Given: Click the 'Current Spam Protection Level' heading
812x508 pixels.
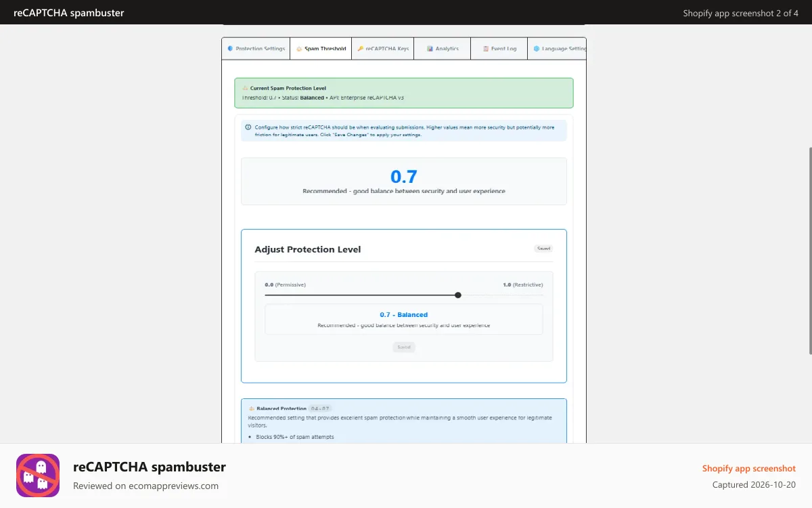Looking at the screenshot, I should pos(288,88).
